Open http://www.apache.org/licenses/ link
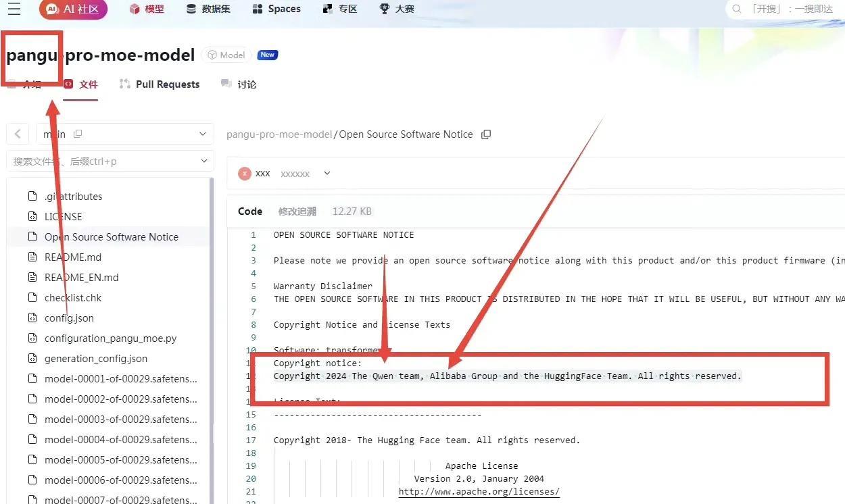This screenshot has height=504, width=845. click(479, 492)
